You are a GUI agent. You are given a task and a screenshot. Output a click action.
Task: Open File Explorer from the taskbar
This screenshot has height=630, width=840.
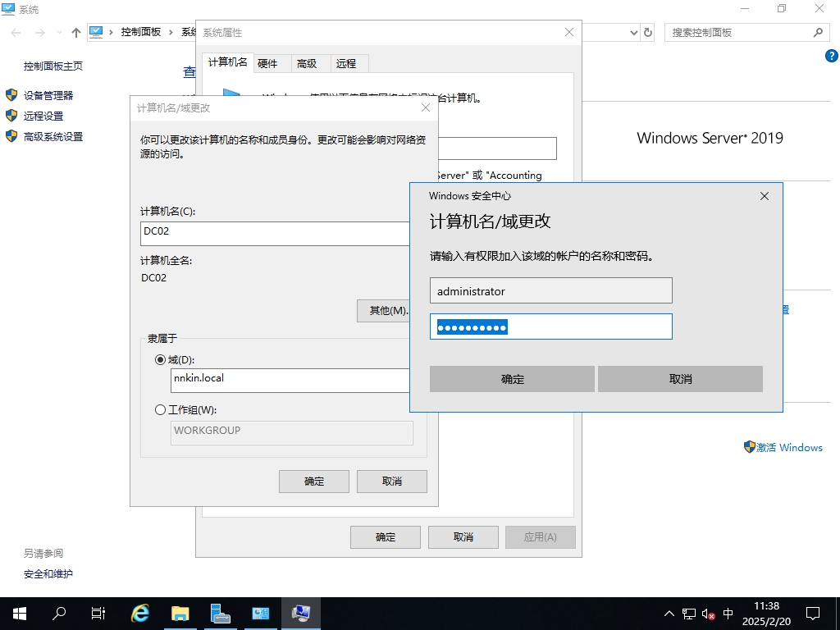click(180, 613)
